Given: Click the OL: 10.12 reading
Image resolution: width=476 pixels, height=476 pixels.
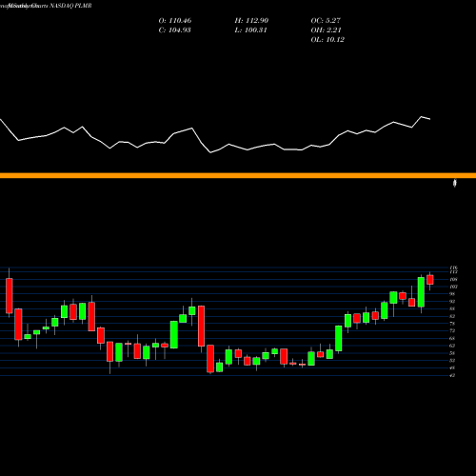Looking at the screenshot, I should point(327,40).
